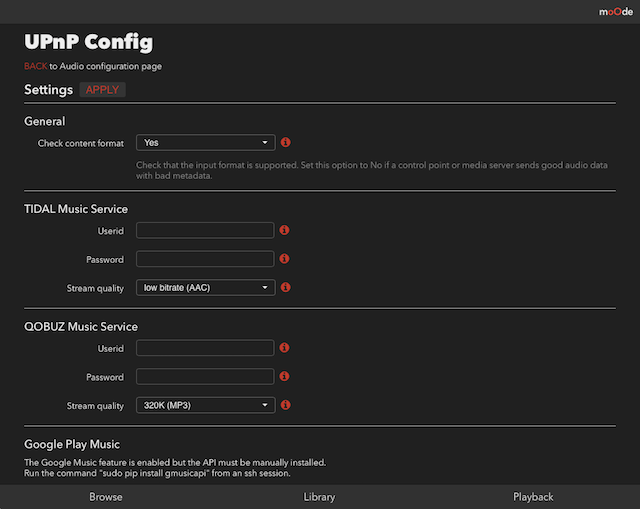Open info icon for QOBUZ Userid
The width and height of the screenshot is (640, 509).
coord(284,348)
